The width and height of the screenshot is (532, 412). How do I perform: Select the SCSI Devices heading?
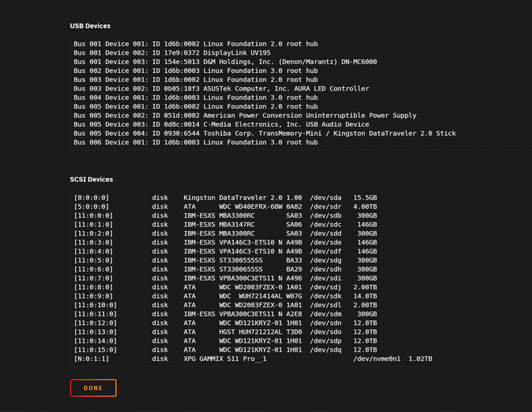coord(92,179)
